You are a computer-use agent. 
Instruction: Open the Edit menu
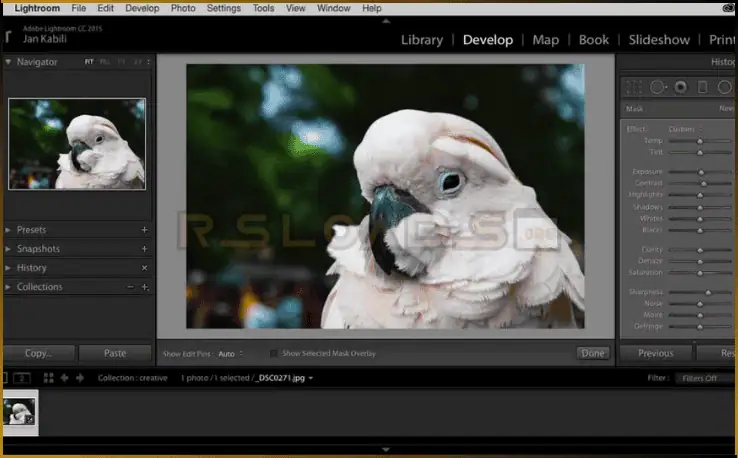(x=105, y=8)
